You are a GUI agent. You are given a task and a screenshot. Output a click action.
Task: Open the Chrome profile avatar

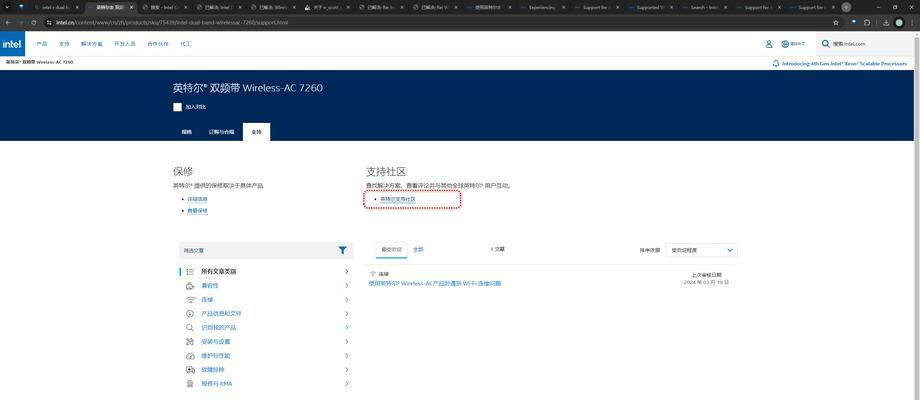(899, 22)
